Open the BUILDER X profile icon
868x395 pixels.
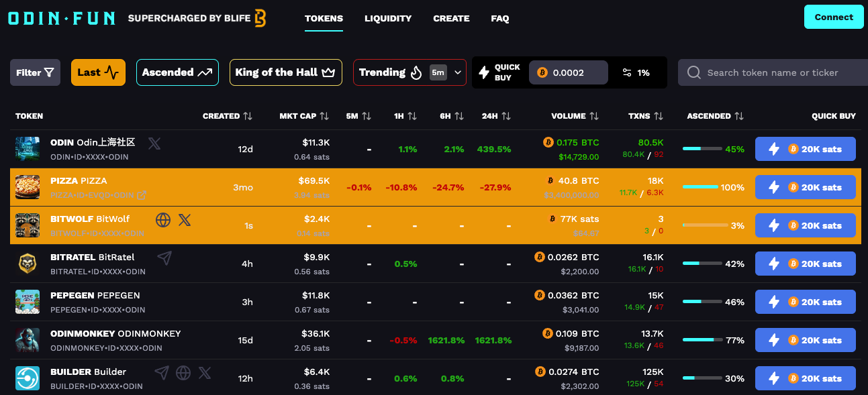(205, 372)
